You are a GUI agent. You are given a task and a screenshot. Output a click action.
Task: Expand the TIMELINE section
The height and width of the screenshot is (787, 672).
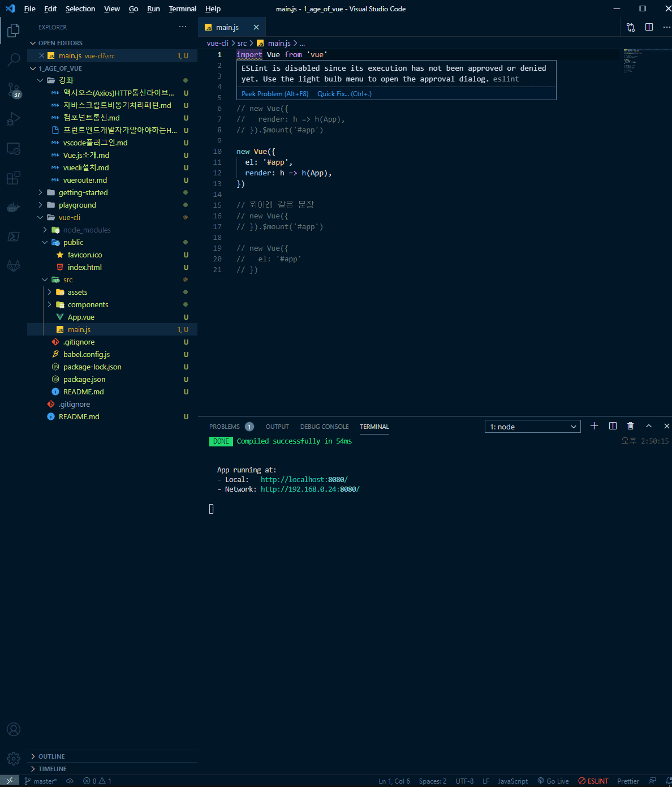tap(113, 769)
